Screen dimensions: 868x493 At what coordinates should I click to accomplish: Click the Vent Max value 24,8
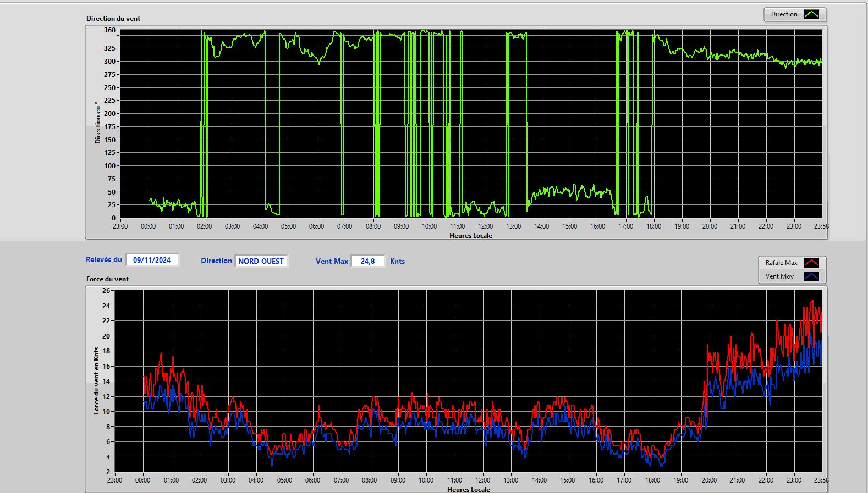click(367, 261)
